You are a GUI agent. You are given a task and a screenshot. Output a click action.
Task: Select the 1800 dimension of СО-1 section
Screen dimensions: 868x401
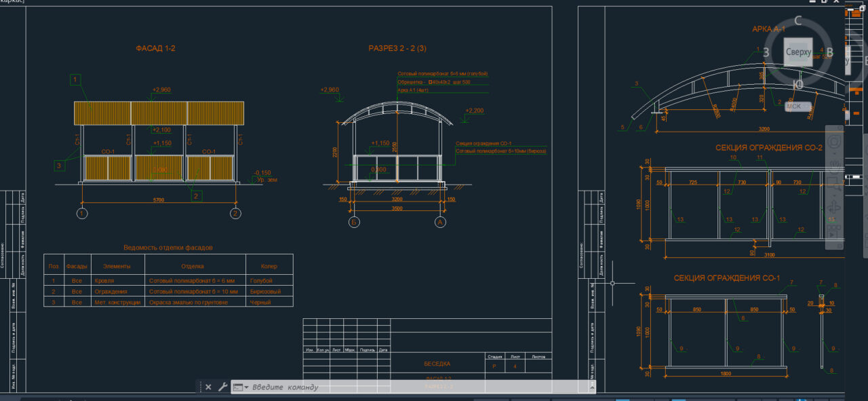coord(724,374)
